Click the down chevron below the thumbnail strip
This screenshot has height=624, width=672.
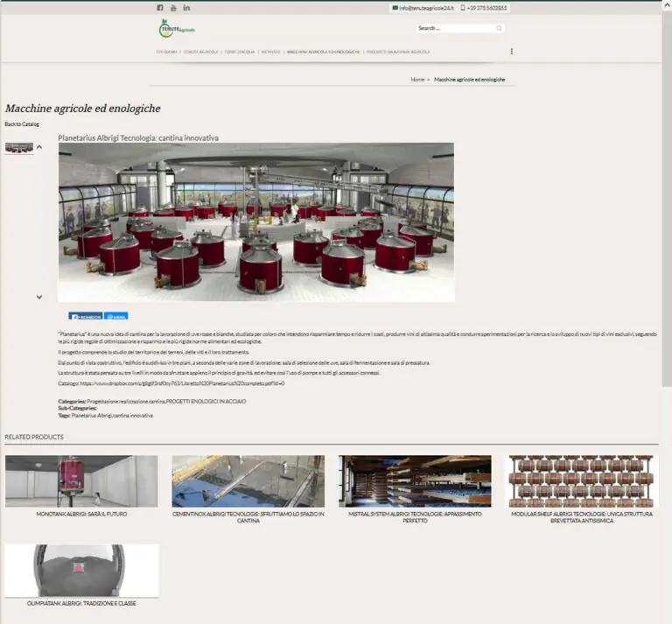(39, 297)
